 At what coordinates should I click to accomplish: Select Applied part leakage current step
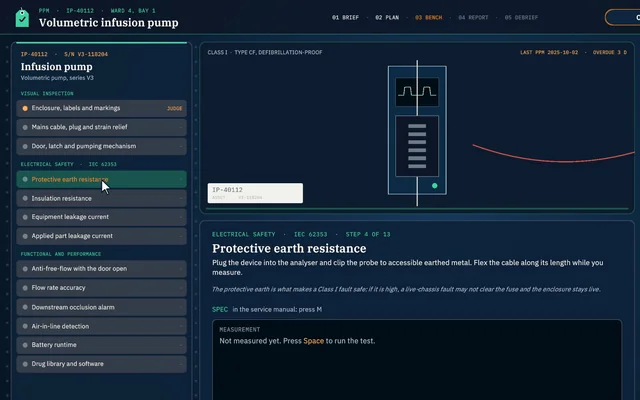click(x=102, y=236)
